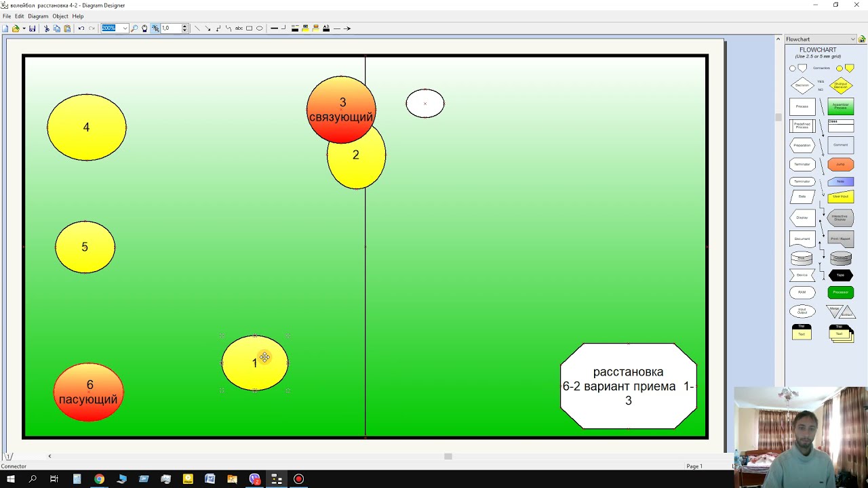Toggle the snap-to-grid tool button
868x488 pixels.
155,28
